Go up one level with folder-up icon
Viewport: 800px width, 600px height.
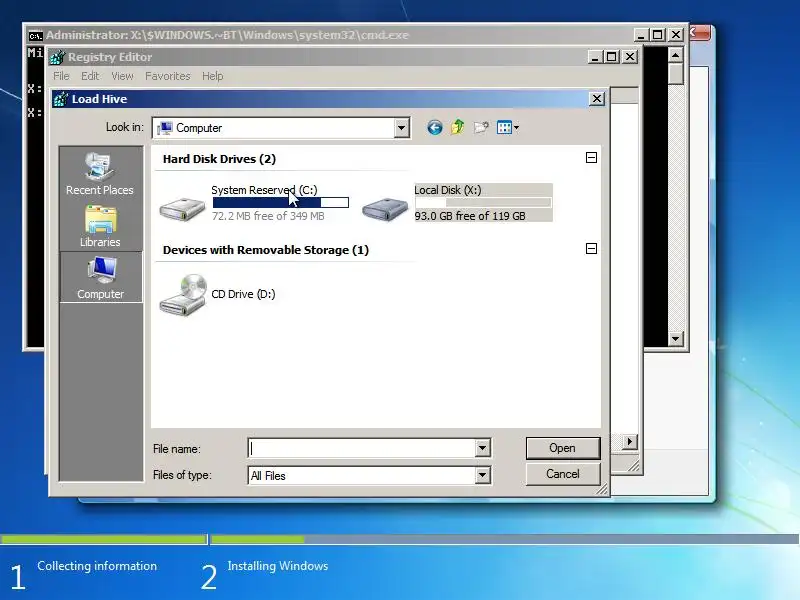[458, 127]
